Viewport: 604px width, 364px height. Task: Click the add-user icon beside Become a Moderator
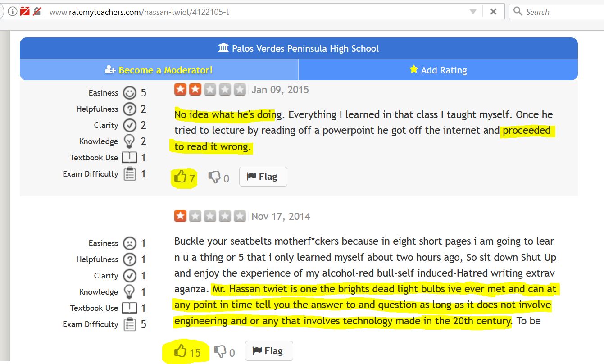click(x=110, y=70)
